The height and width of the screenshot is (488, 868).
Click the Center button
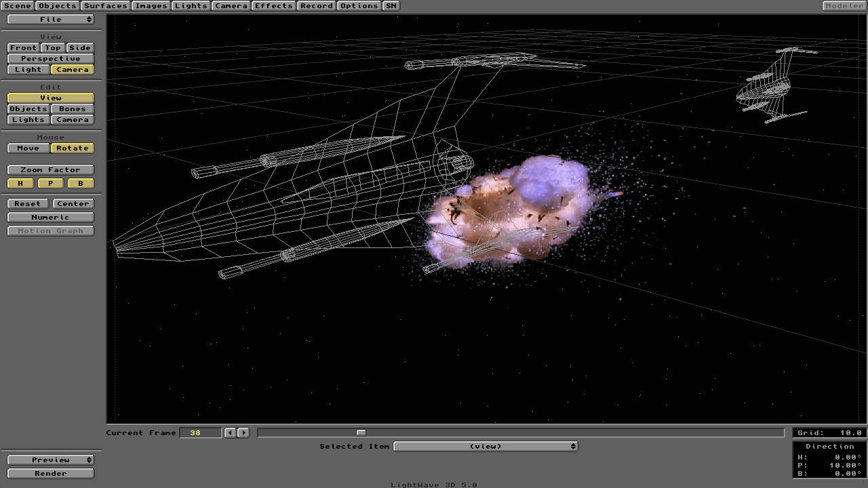pyautogui.click(x=73, y=204)
